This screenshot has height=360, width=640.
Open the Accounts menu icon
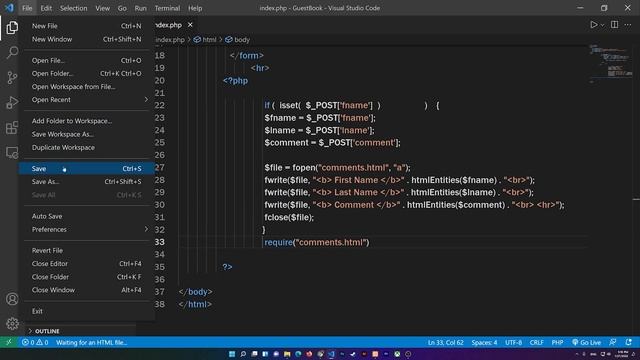pyautogui.click(x=12, y=299)
